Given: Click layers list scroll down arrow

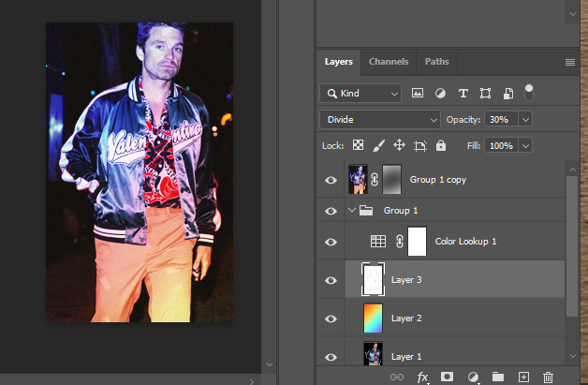Looking at the screenshot, I should click(573, 356).
